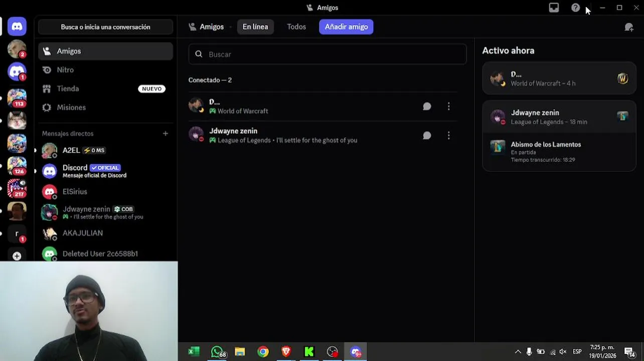The height and width of the screenshot is (361, 644).
Task: Switch to the En línea tab
Action: (255, 27)
